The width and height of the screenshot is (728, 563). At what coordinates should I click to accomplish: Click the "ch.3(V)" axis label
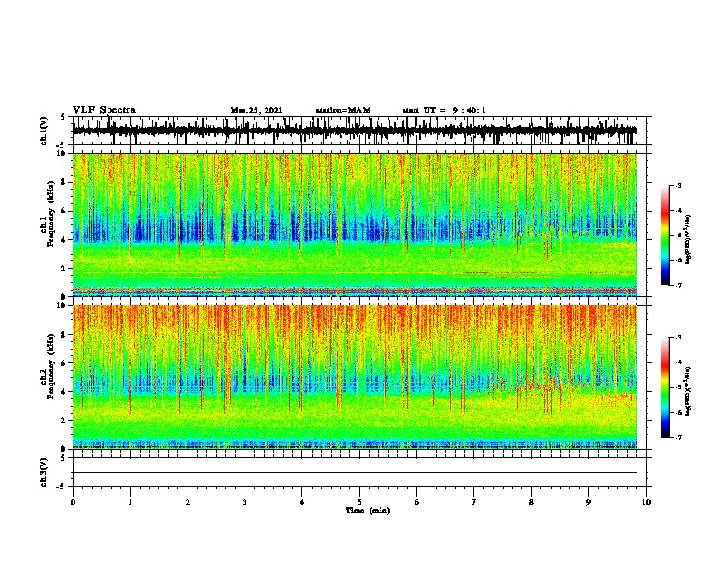pyautogui.click(x=44, y=472)
